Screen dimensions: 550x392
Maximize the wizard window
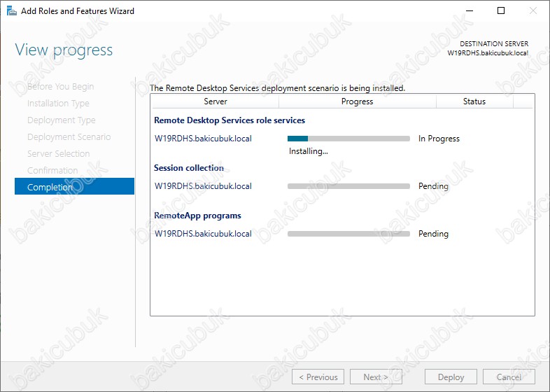[500, 11]
